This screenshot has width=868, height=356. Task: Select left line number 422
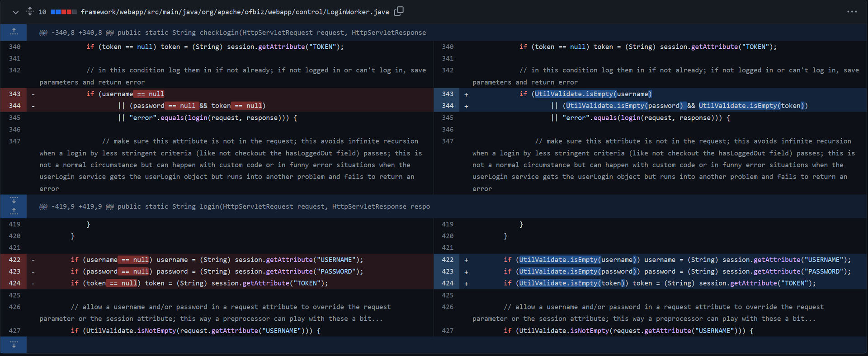[14, 260]
